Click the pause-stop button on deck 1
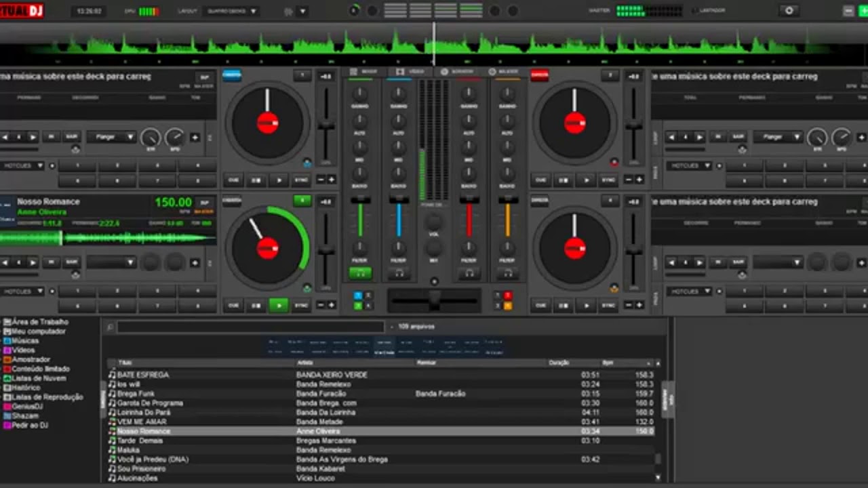Image resolution: width=868 pixels, height=488 pixels. [256, 180]
